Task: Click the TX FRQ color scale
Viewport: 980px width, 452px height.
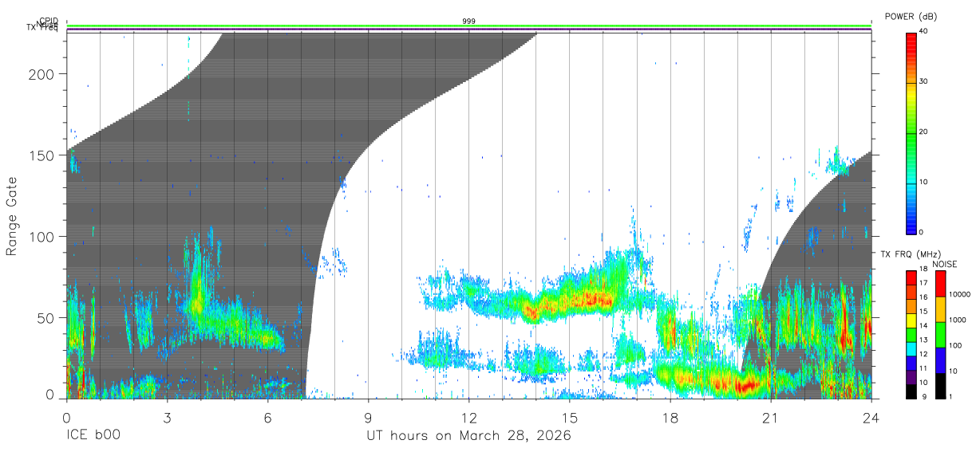Action: click(911, 334)
